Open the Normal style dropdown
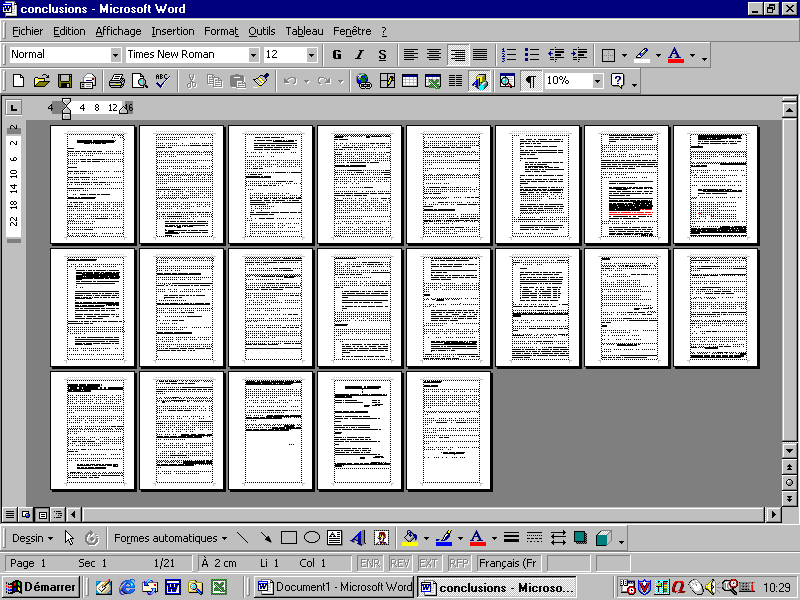Screen dimensions: 800x600 click(x=115, y=54)
